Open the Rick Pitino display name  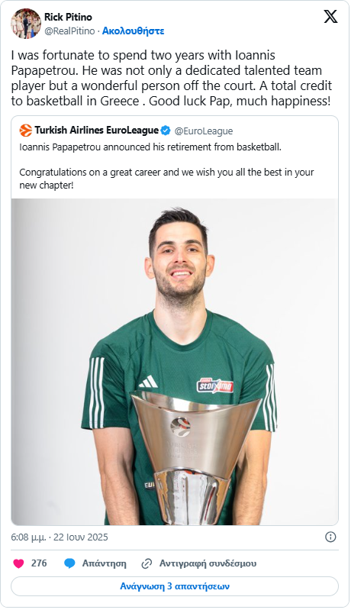click(68, 17)
